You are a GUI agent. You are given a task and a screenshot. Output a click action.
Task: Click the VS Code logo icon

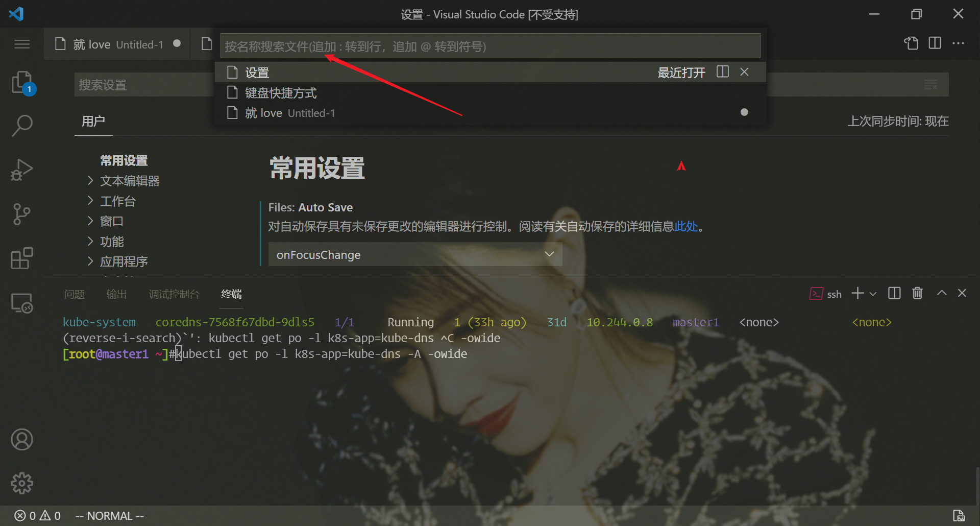tap(16, 14)
